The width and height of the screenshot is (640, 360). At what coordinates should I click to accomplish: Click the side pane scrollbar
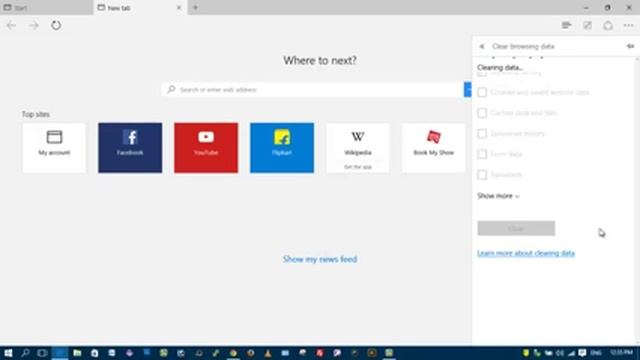[638, 200]
